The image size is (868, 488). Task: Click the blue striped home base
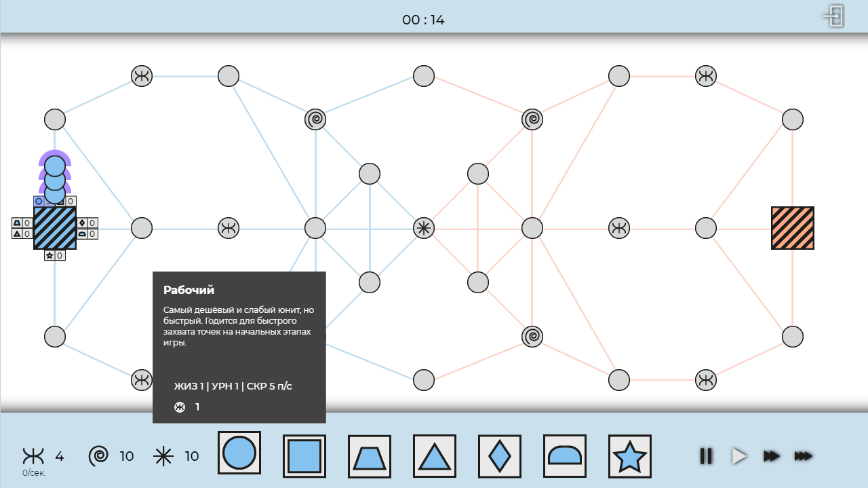pos(55,228)
